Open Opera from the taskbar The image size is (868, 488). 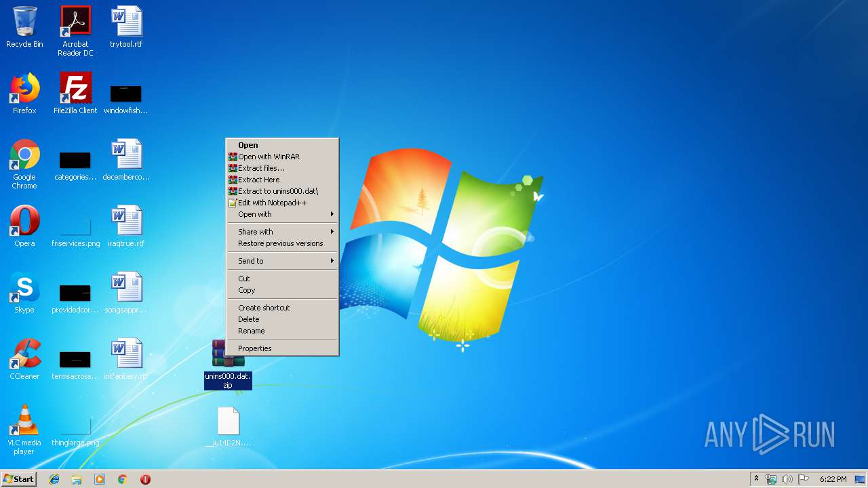coord(145,479)
